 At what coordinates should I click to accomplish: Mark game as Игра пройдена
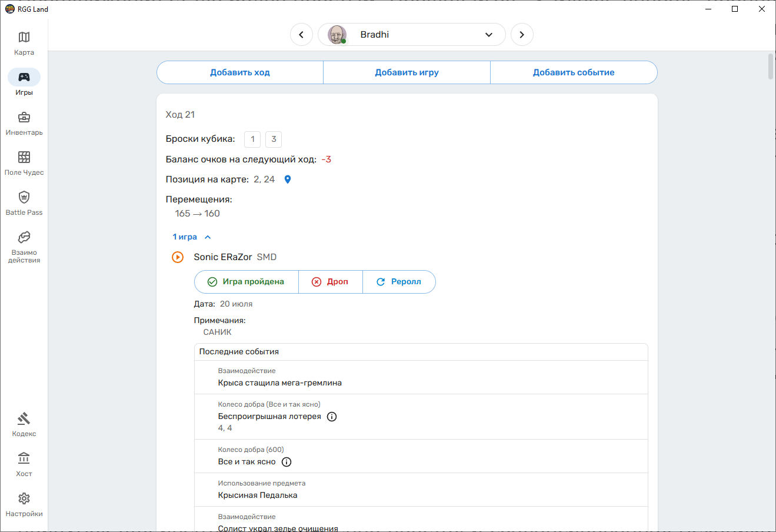point(247,282)
